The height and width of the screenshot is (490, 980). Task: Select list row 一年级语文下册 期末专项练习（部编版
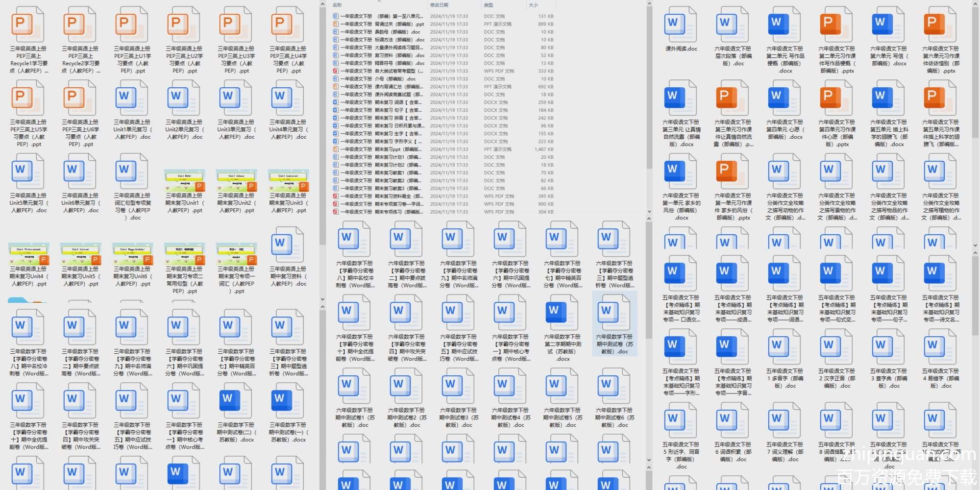[x=443, y=212]
